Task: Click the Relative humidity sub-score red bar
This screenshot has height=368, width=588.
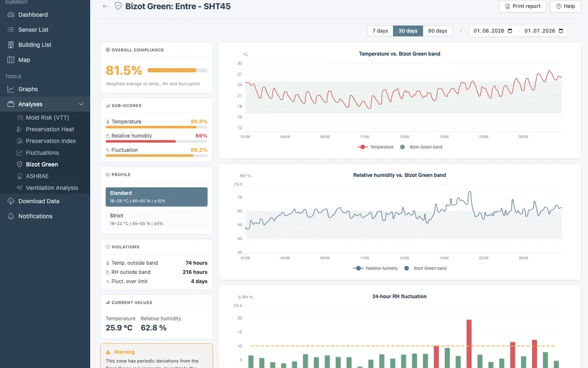Action: (x=141, y=141)
